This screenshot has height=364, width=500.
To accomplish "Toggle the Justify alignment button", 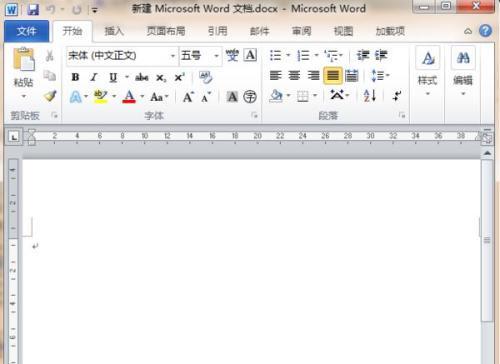I will 332,76.
